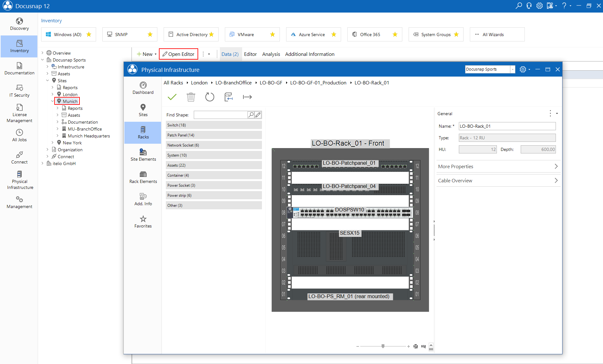Click the headset support icon in title bar
The height and width of the screenshot is (364, 603).
pyautogui.click(x=529, y=6)
